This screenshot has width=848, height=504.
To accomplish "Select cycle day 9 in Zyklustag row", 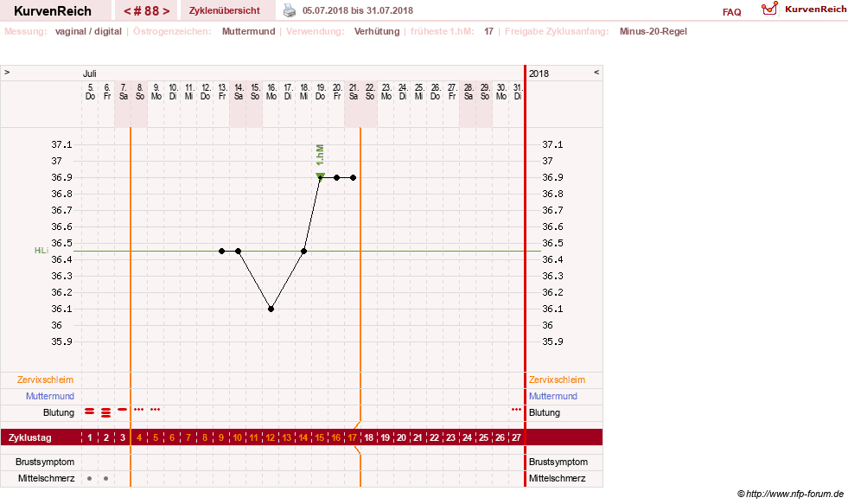I will tap(221, 437).
